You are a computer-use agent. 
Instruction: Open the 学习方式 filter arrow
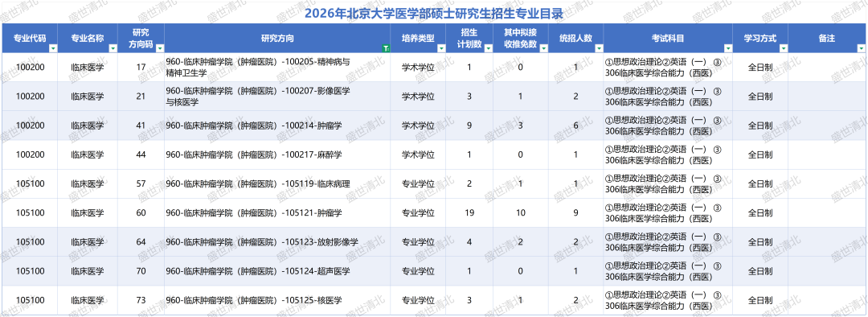tap(784, 49)
